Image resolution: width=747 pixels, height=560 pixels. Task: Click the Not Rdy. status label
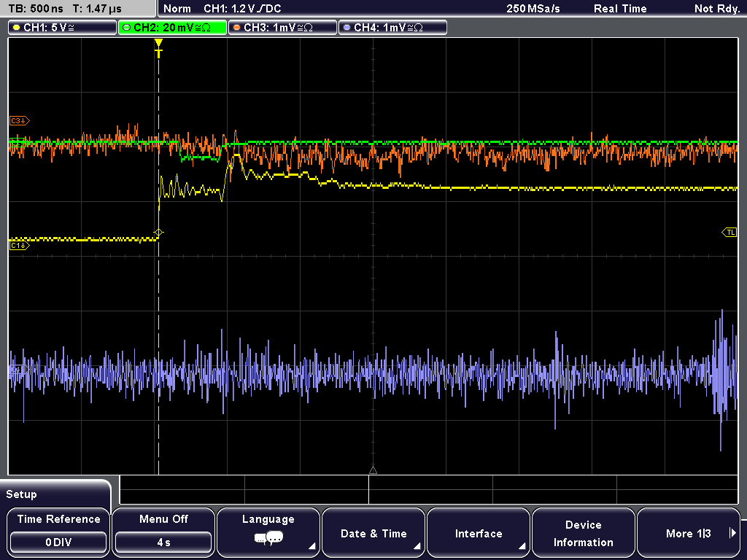tap(717, 9)
